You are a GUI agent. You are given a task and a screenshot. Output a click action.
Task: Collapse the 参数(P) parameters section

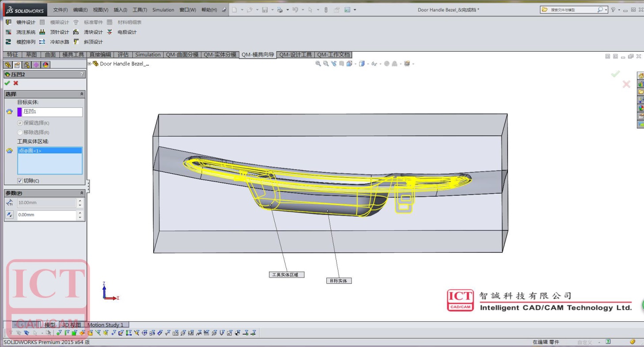coord(82,193)
